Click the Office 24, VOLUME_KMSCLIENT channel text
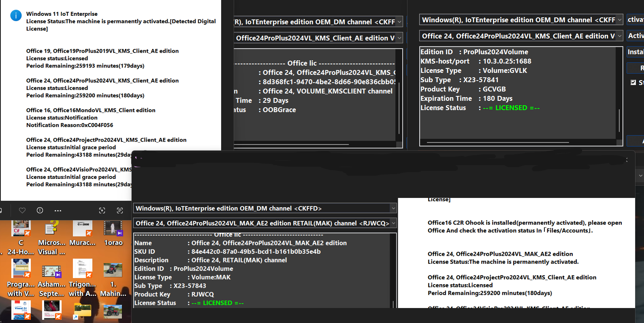The width and height of the screenshot is (644, 323). coord(328,91)
